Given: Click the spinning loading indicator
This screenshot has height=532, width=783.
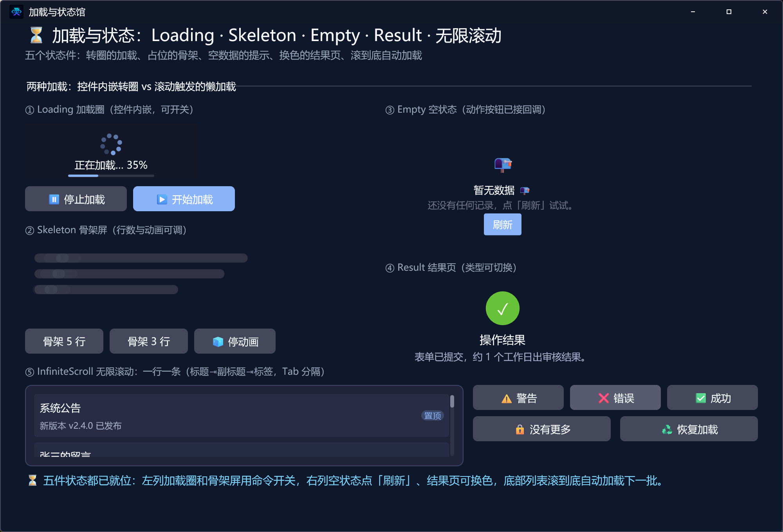Looking at the screenshot, I should [111, 144].
